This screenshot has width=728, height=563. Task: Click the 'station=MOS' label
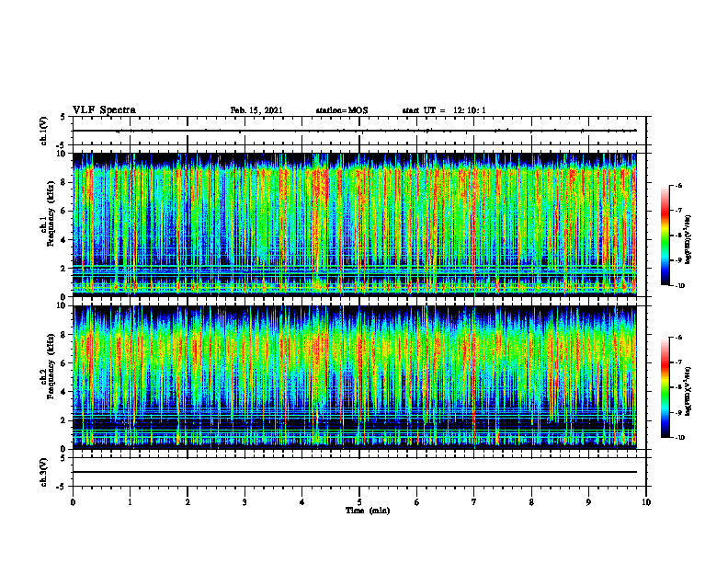[x=342, y=110]
